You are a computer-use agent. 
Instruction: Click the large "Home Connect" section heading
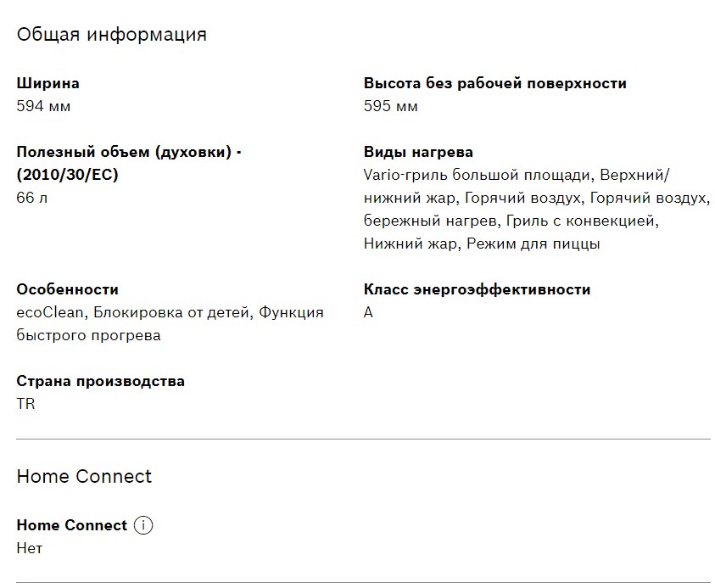(84, 476)
